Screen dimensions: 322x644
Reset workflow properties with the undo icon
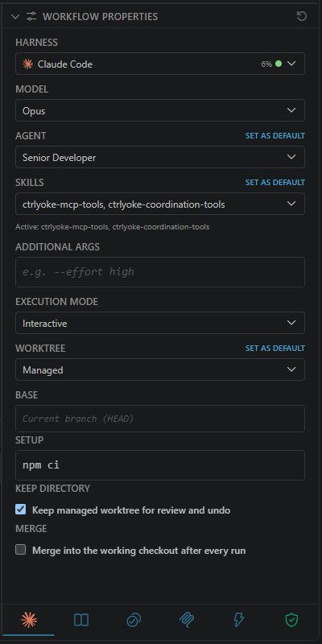coord(301,16)
